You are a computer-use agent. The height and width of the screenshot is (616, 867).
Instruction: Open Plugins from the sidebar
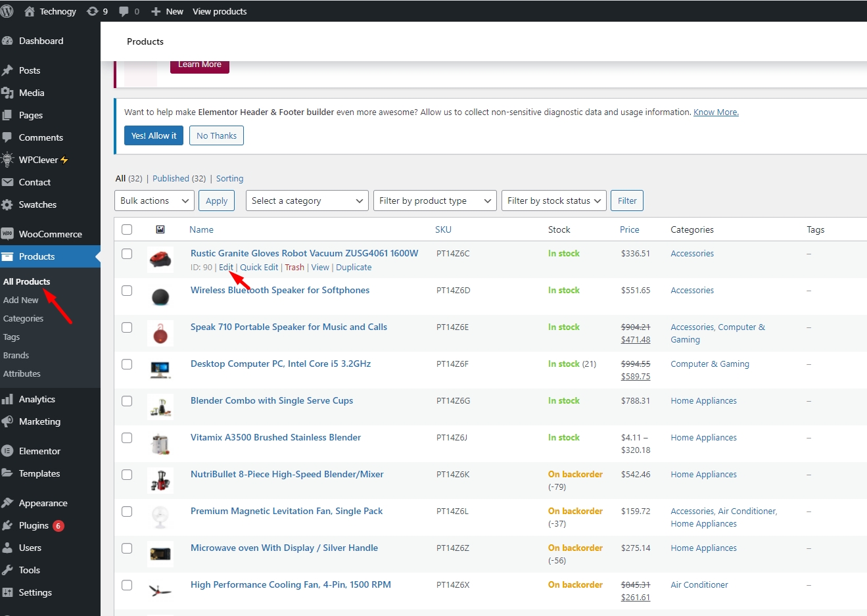(x=34, y=525)
